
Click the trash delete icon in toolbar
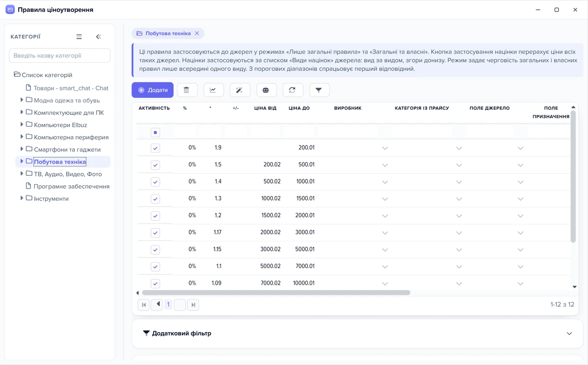(187, 90)
